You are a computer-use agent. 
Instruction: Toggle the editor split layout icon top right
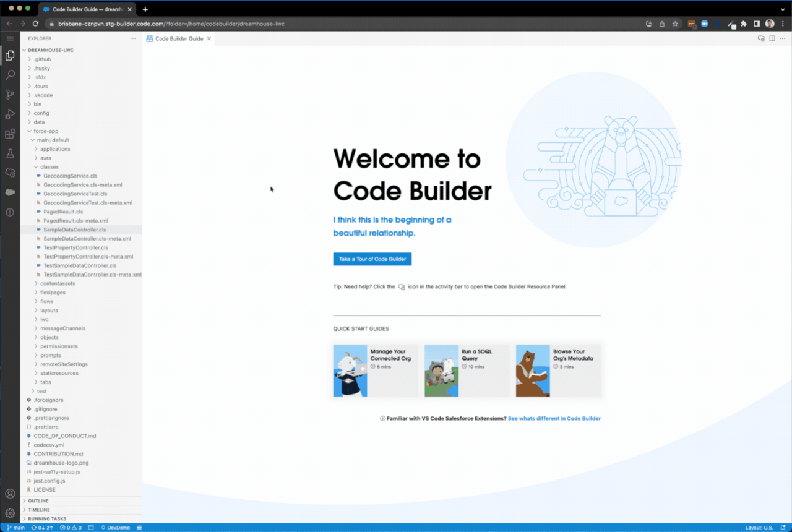(x=772, y=38)
